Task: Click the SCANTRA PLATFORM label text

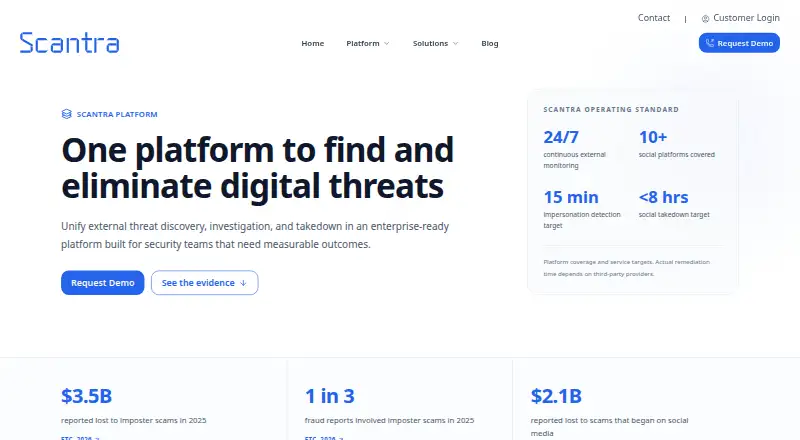Action: [x=117, y=114]
